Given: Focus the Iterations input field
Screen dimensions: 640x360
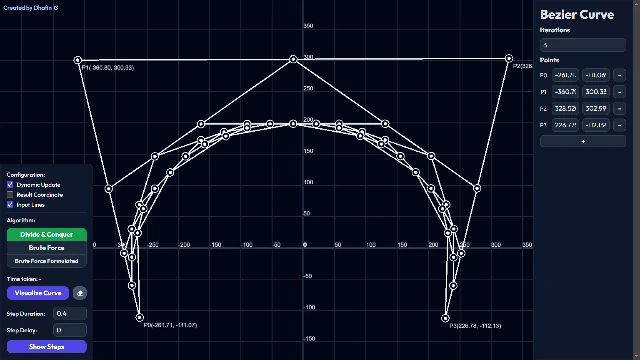Looking at the screenshot, I should (x=582, y=45).
